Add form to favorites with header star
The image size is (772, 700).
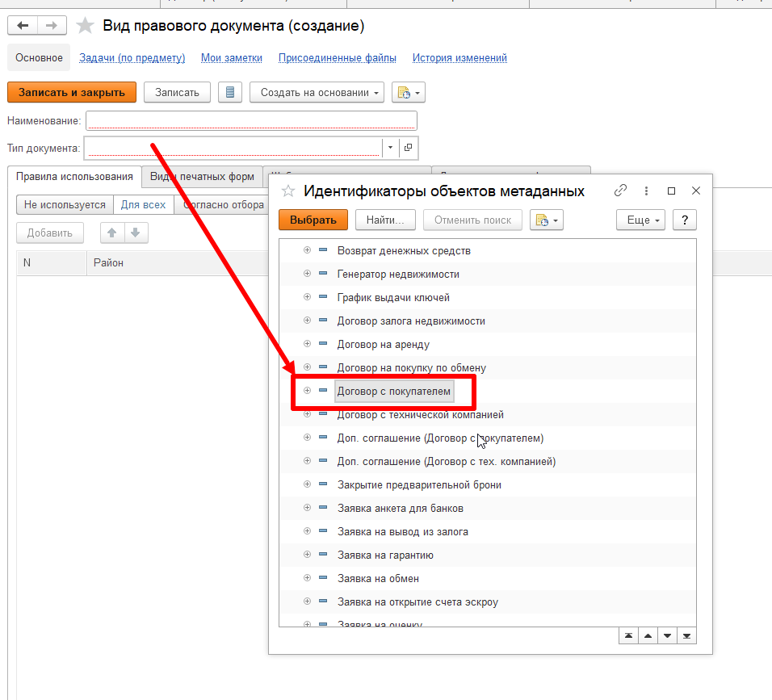click(85, 26)
